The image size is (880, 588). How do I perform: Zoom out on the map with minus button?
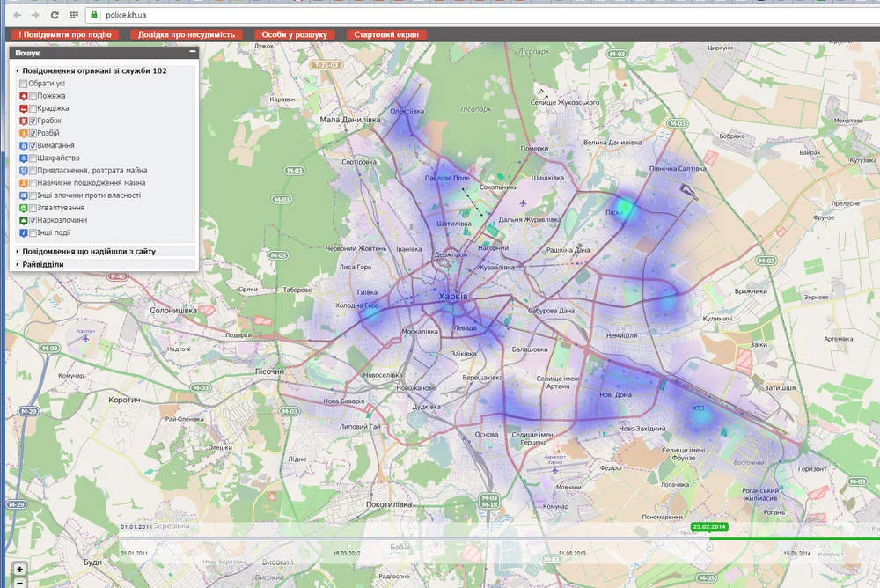[x=19, y=583]
